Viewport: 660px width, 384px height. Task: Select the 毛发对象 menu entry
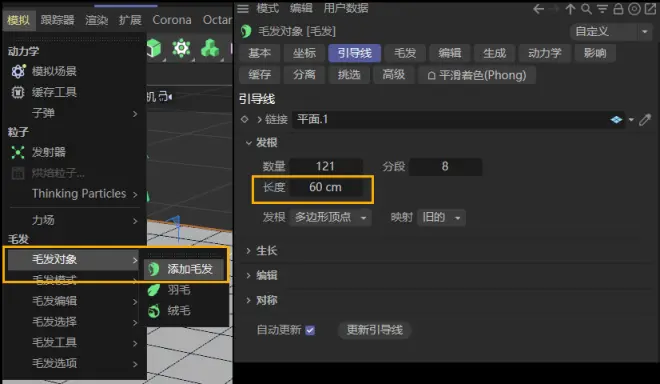74,259
